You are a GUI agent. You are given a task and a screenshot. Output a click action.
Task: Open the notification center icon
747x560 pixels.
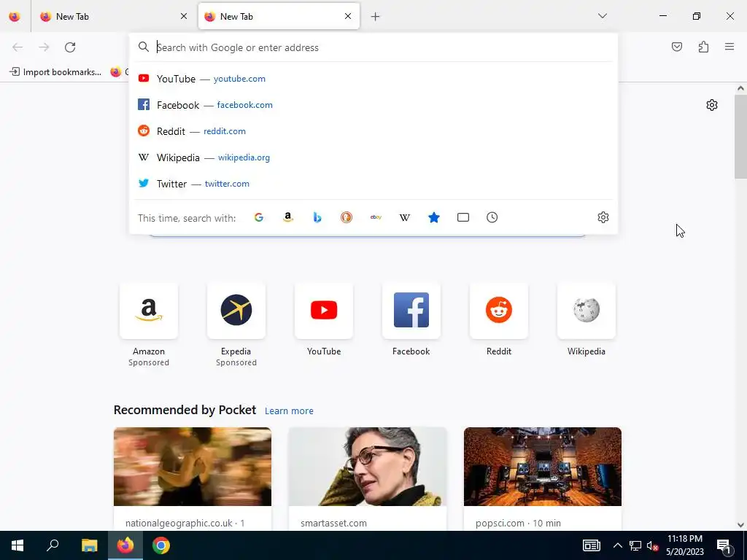(x=724, y=545)
